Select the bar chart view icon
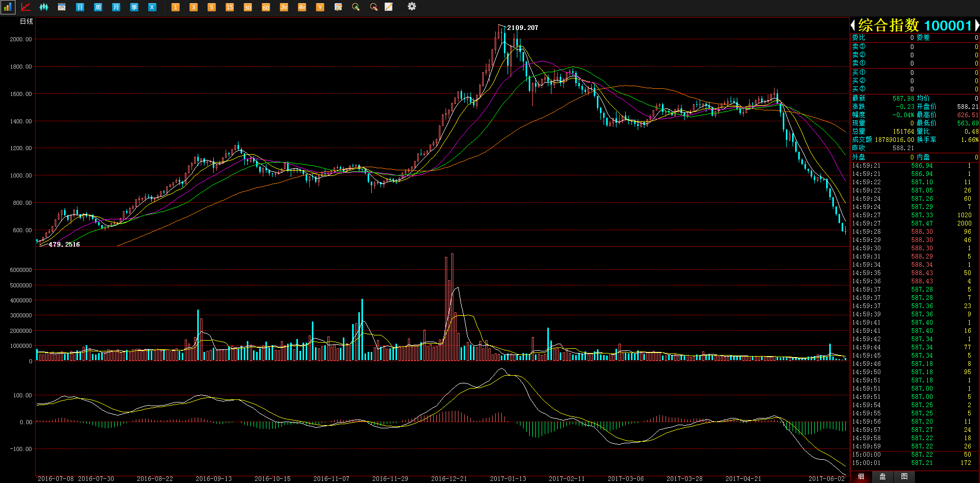This screenshot has width=980, height=483. pos(7,7)
